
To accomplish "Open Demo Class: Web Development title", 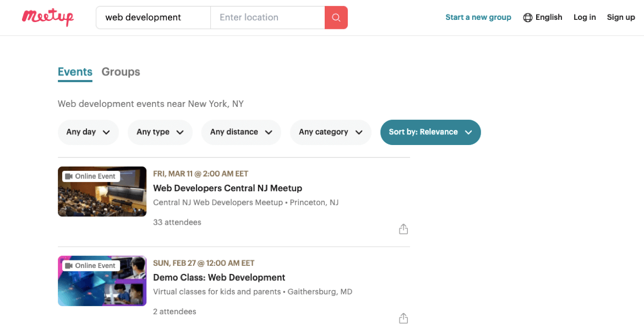I will click(x=219, y=278).
